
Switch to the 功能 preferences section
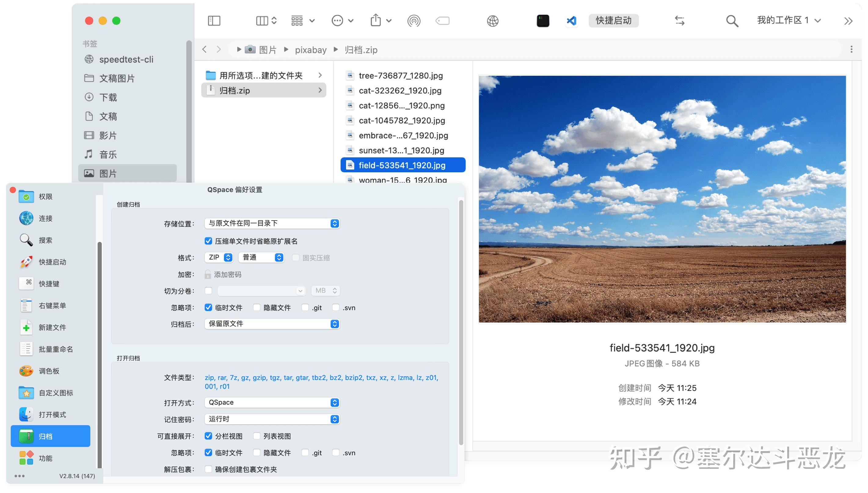click(x=46, y=458)
